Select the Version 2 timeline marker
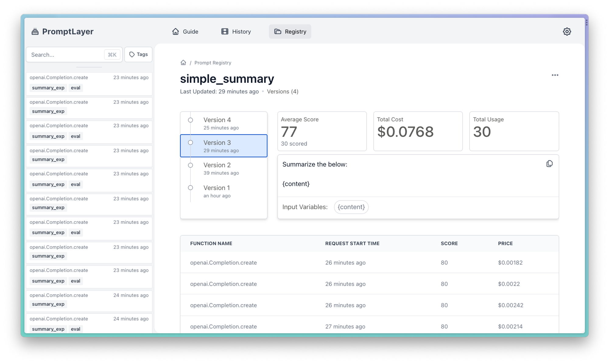Image resolution: width=609 pixels, height=364 pixels. pyautogui.click(x=190, y=165)
